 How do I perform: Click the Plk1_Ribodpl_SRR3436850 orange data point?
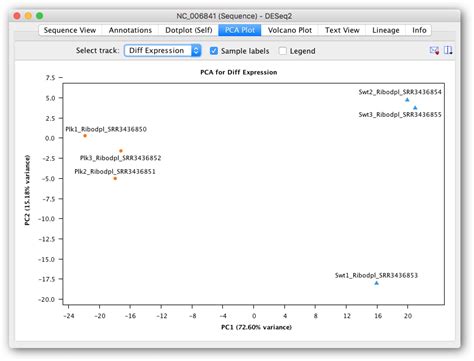click(85, 136)
